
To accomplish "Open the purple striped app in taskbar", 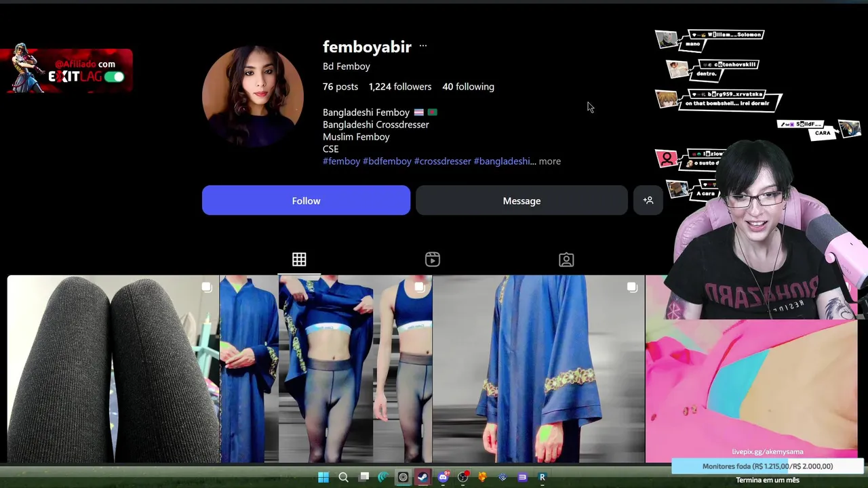I will point(522,477).
